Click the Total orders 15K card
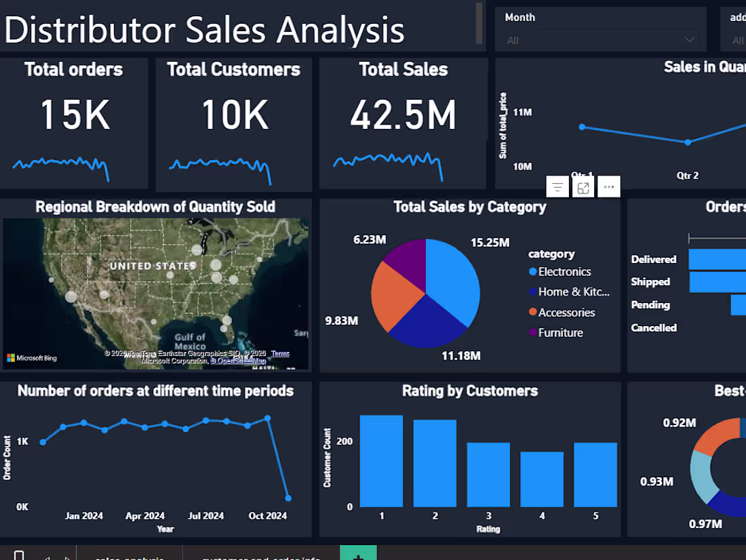The height and width of the screenshot is (560, 746). (74, 123)
